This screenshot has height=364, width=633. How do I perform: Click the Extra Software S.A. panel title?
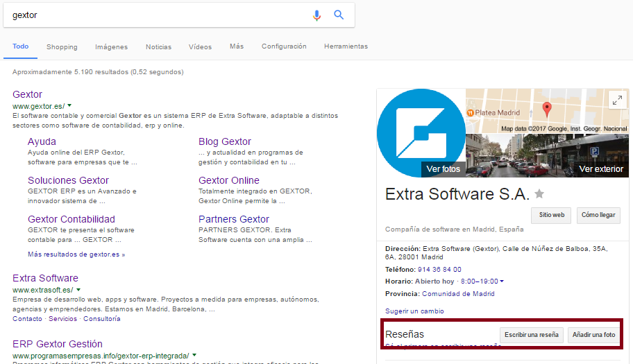(457, 194)
